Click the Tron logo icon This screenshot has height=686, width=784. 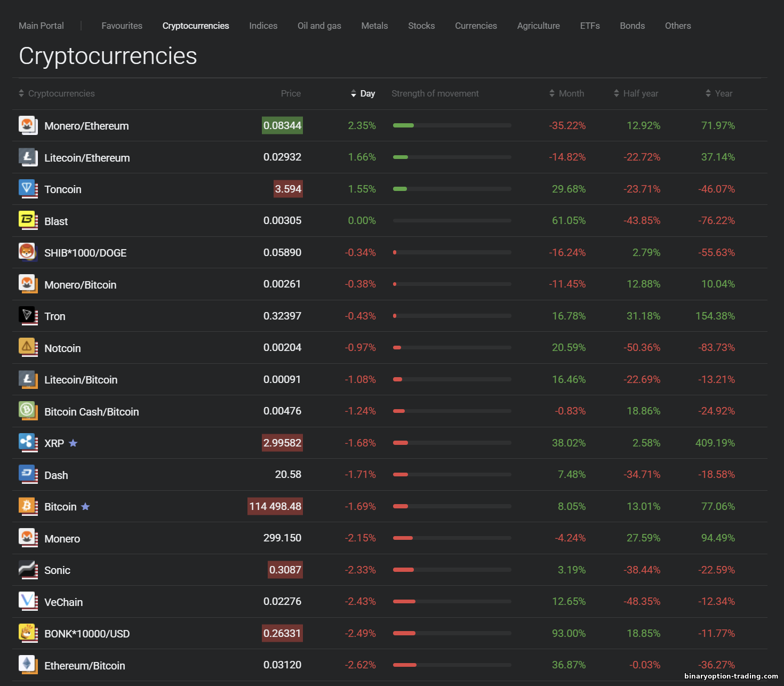point(28,316)
